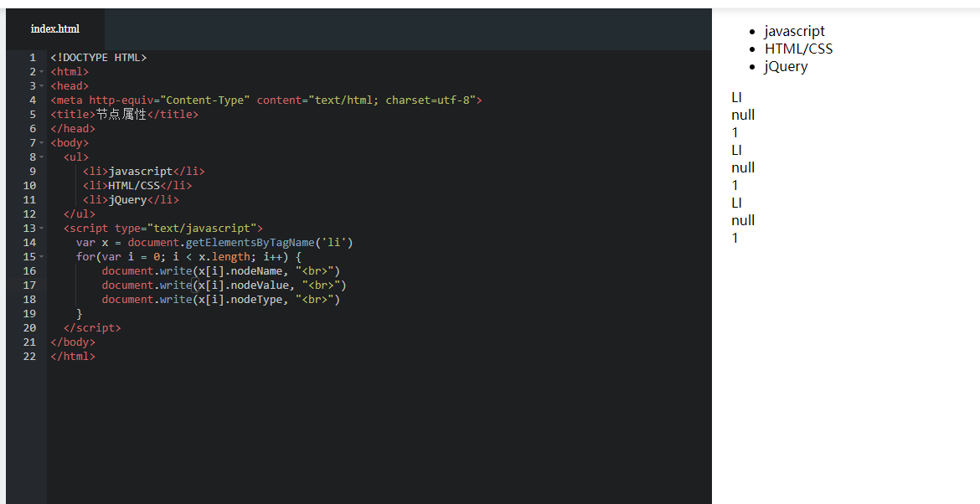The height and width of the screenshot is (504, 980).
Task: Click HTML/CSS bullet in the preview pane
Action: coord(799,49)
